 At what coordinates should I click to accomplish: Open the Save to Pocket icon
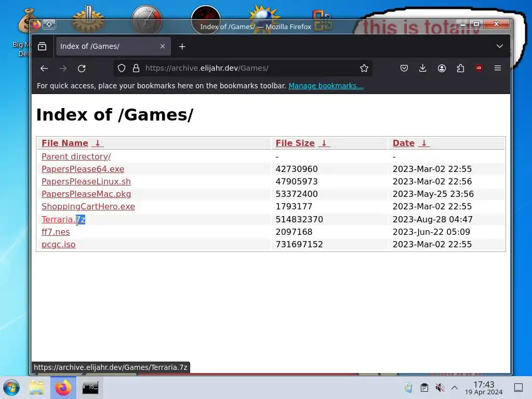tap(404, 68)
